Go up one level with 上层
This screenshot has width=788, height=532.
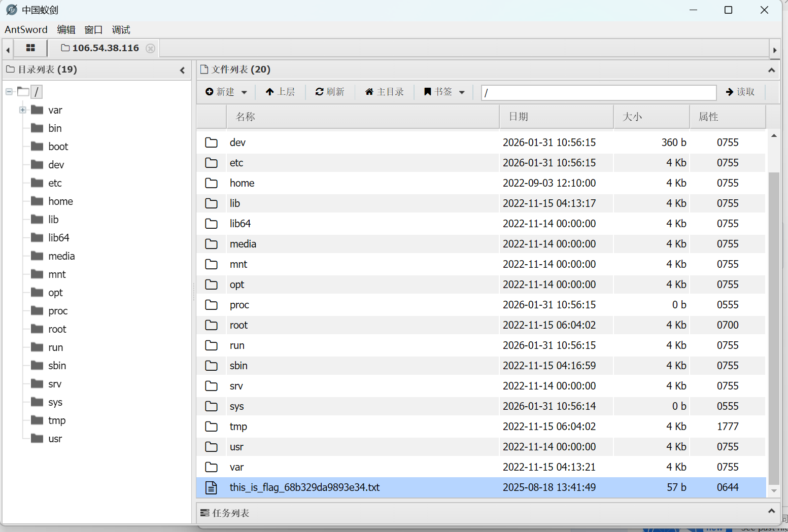(x=280, y=92)
